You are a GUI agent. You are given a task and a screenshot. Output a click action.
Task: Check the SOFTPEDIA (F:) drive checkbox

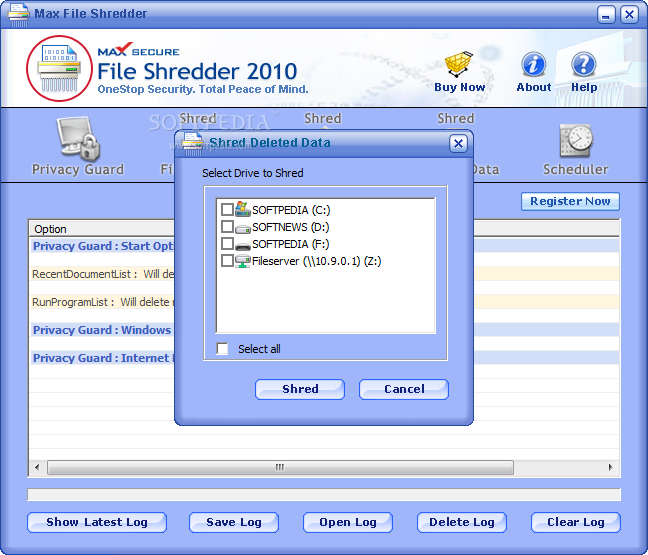(x=227, y=243)
